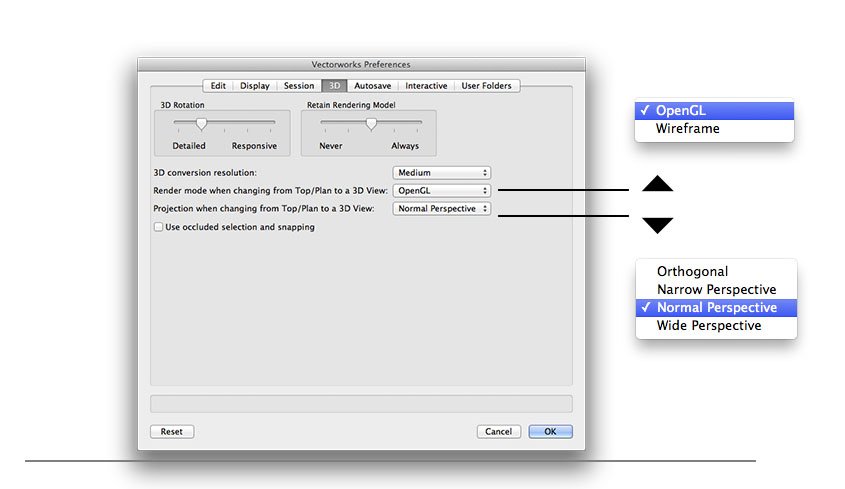Select Orthogonal projection option
845x489 pixels.
coord(716,271)
